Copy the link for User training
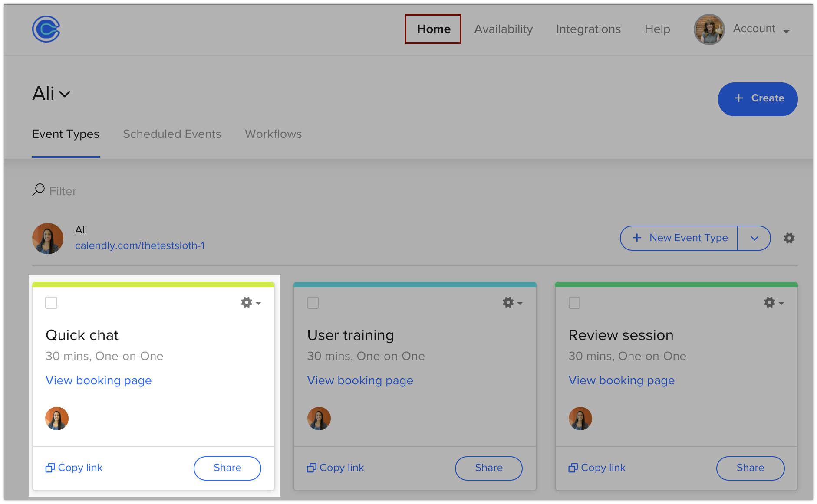The width and height of the screenshot is (817, 504). 335,468
